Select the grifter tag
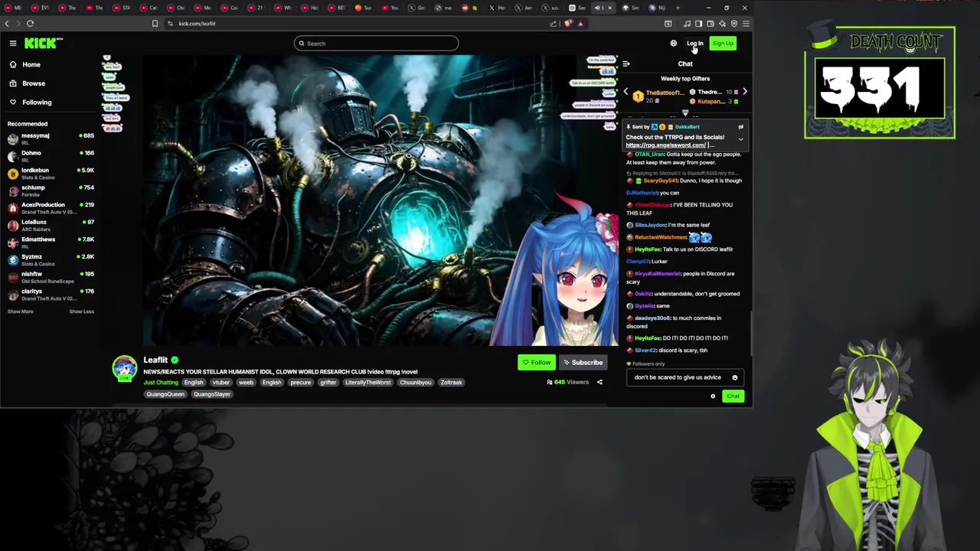The height and width of the screenshot is (551, 980). tap(328, 383)
